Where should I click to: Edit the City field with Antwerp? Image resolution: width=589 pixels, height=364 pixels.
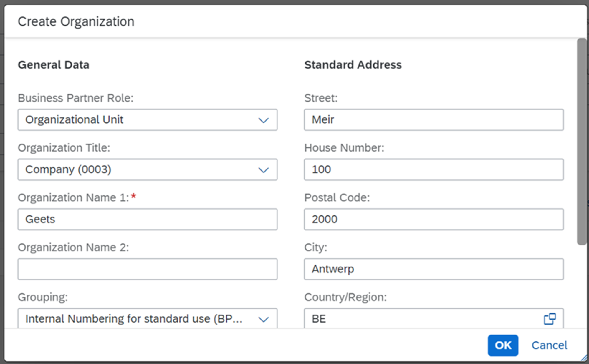434,269
